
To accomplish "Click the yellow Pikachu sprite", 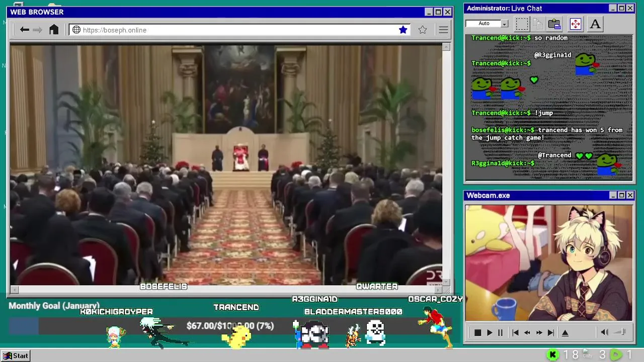I will point(236,337).
